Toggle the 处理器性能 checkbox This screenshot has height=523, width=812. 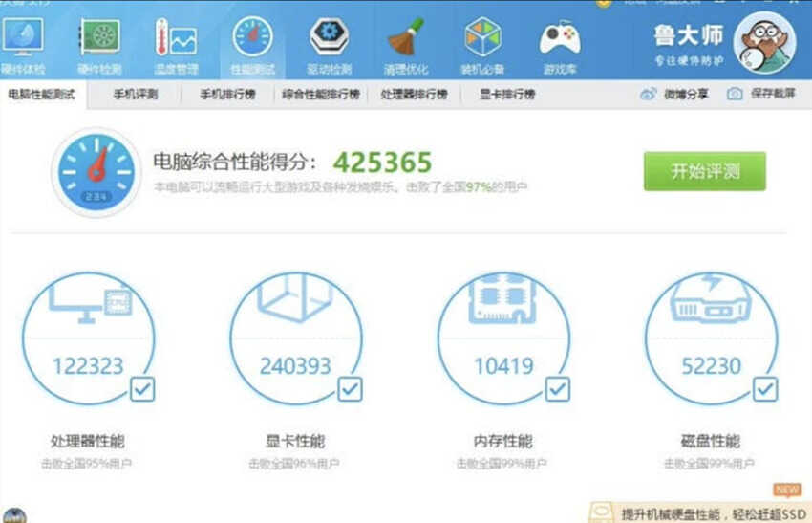pos(142,389)
